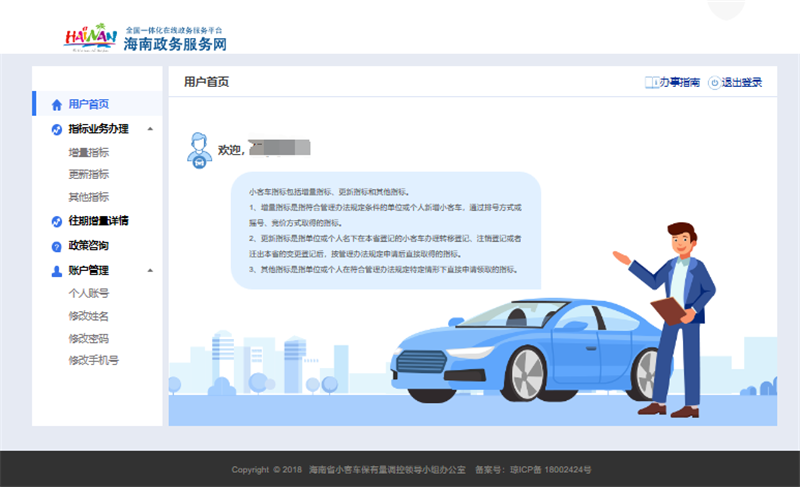Click the chart icon next to 指标业务办理
This screenshot has height=487, width=800.
[57, 130]
